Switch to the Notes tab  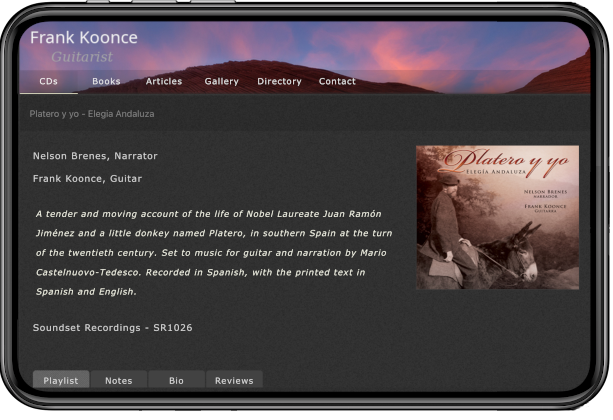tap(119, 380)
